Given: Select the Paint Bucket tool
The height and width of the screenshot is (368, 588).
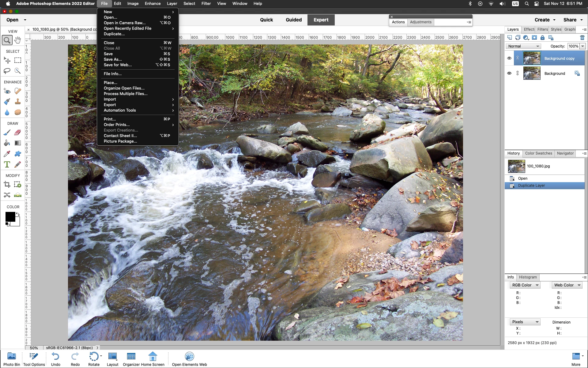Looking at the screenshot, I should point(7,143).
